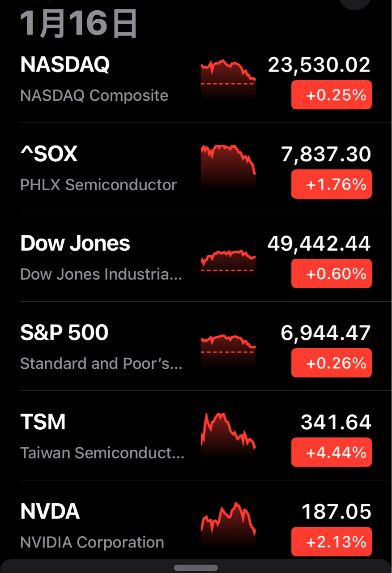The height and width of the screenshot is (573, 392).
Task: Open Taiwan Semiconductor listing
Action: (x=102, y=453)
